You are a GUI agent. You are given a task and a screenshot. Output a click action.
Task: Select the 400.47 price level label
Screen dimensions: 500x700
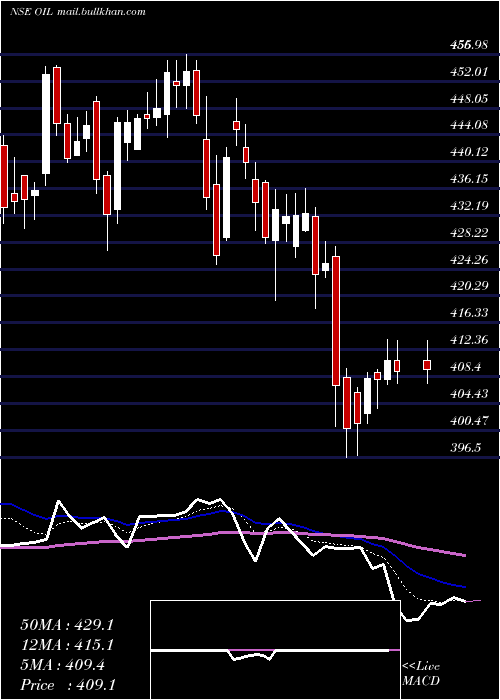pos(469,421)
